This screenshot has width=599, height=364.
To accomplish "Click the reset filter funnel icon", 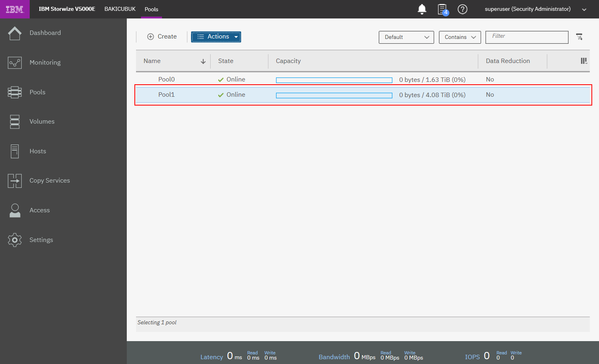I will 579,37.
